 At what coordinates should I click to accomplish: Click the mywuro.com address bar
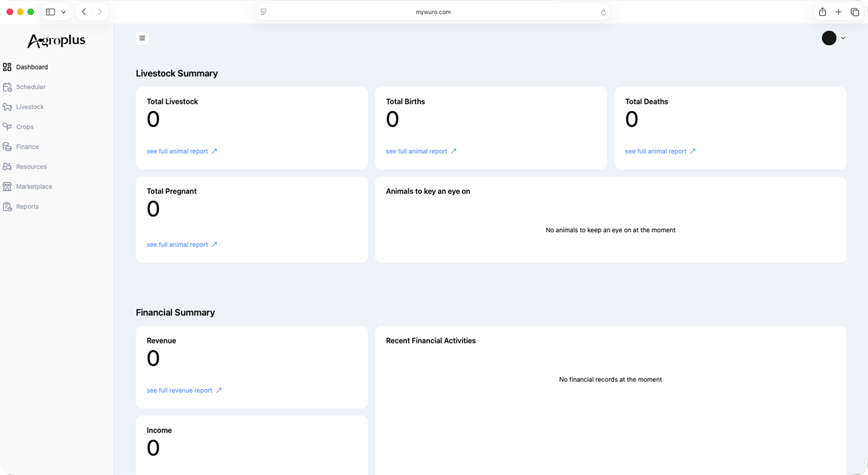(433, 12)
